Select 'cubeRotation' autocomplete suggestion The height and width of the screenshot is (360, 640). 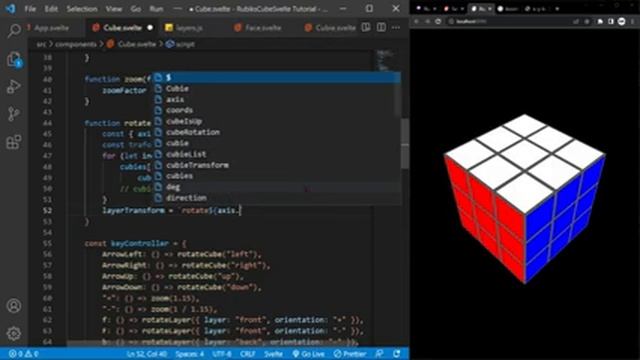pyautogui.click(x=276, y=132)
